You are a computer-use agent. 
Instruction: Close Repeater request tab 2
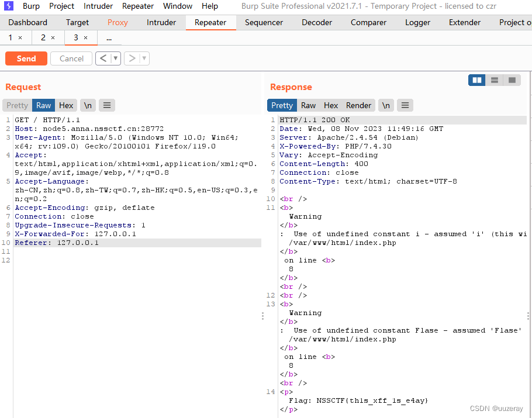pyautogui.click(x=53, y=38)
